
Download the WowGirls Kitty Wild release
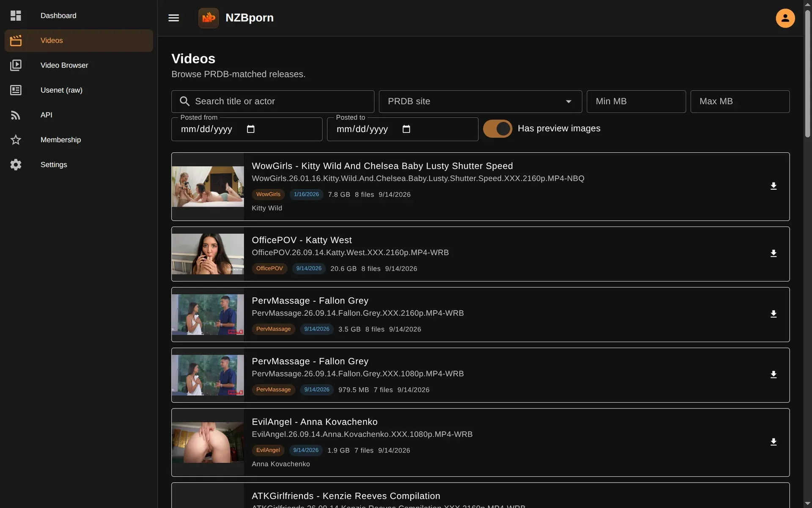774,186
